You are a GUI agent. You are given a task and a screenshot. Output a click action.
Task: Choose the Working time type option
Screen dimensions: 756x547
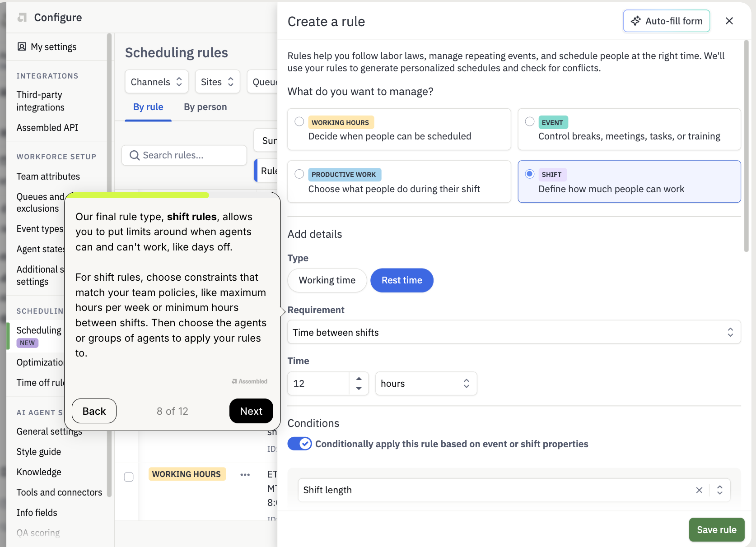327,281
